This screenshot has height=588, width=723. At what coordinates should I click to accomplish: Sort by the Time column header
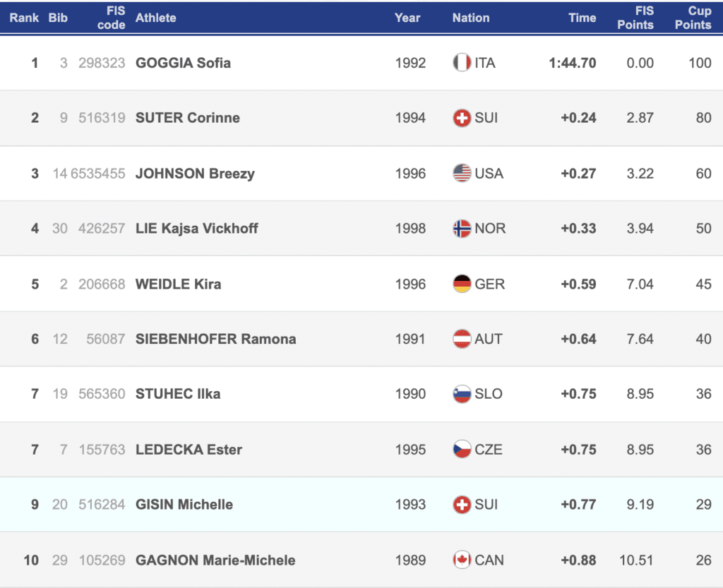(582, 18)
